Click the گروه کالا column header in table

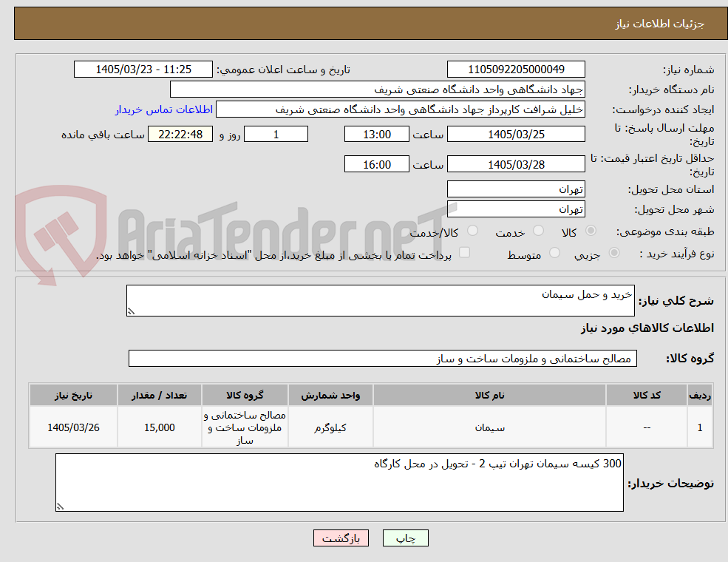(x=245, y=396)
